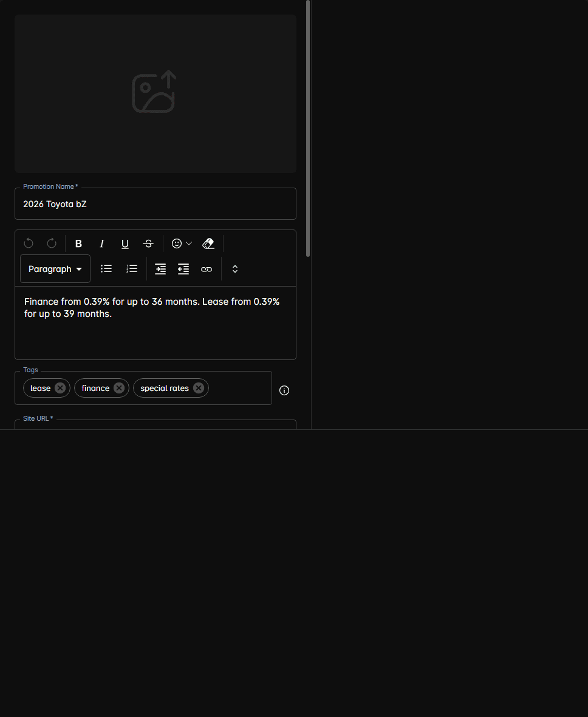
Task: Remove the special rates tag
Action: 198,388
